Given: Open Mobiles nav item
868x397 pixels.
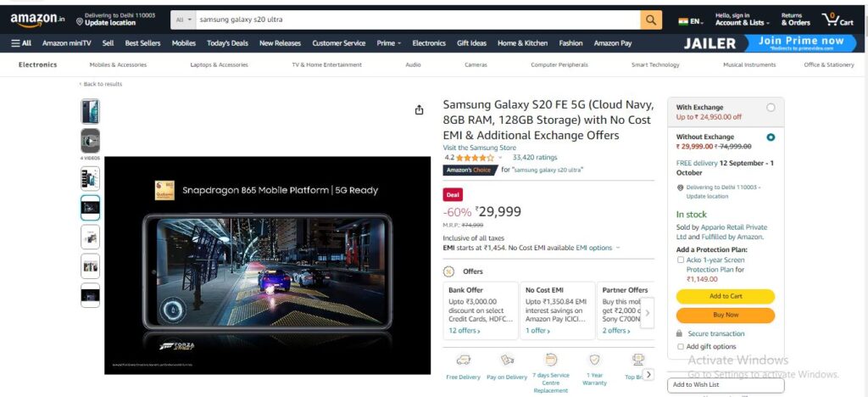Looking at the screenshot, I should click(184, 43).
